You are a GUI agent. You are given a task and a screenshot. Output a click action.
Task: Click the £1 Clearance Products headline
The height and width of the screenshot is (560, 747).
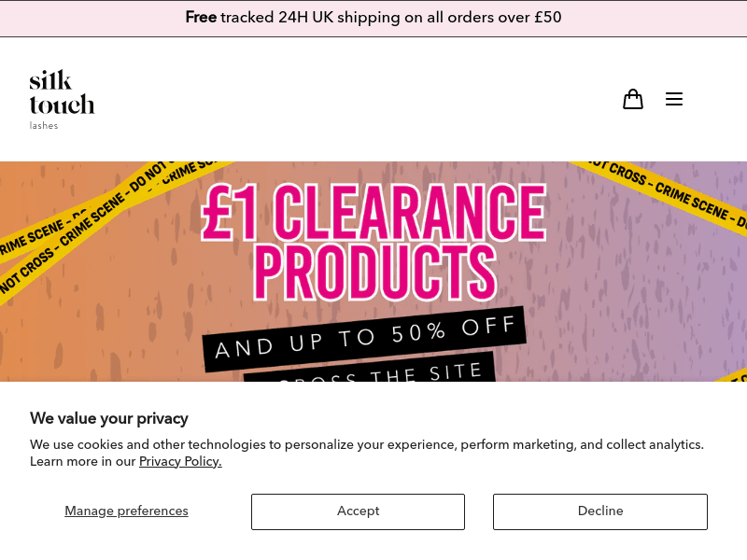click(373, 241)
